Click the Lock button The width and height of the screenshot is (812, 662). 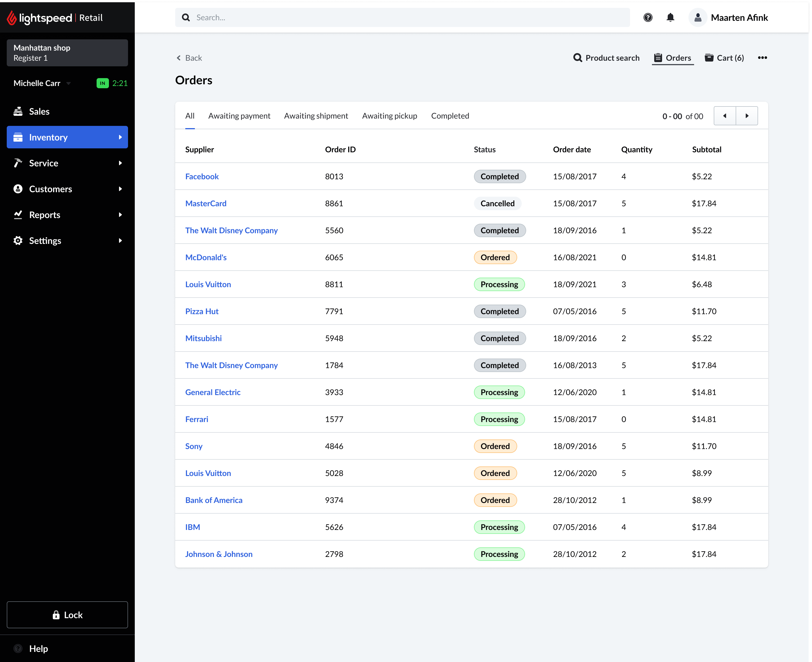coord(67,615)
